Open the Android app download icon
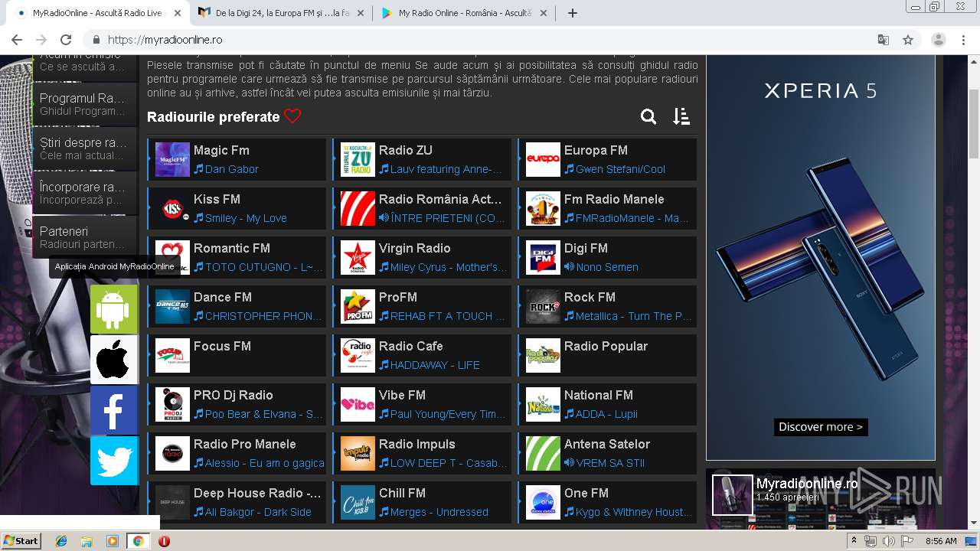 pyautogui.click(x=114, y=309)
